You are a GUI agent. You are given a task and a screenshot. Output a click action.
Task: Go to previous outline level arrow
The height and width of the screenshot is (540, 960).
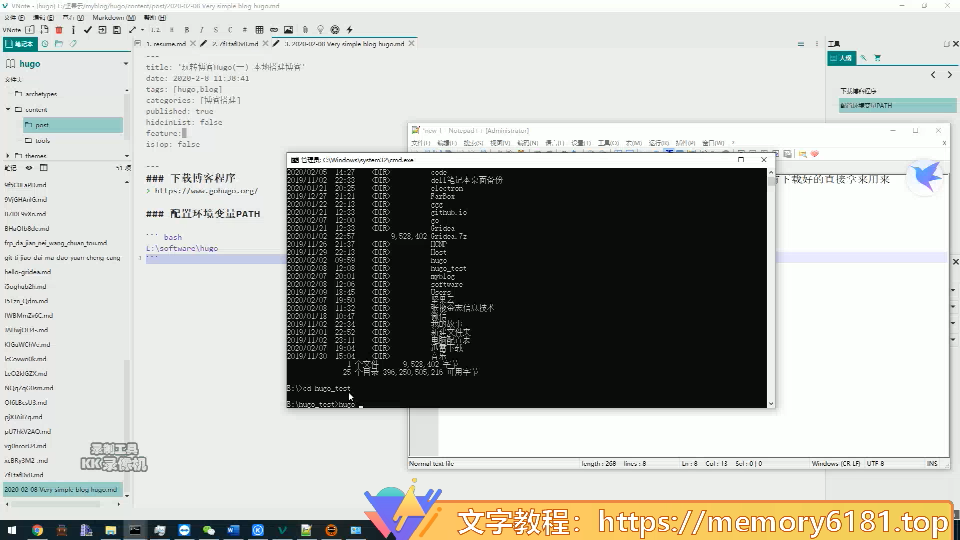933,75
